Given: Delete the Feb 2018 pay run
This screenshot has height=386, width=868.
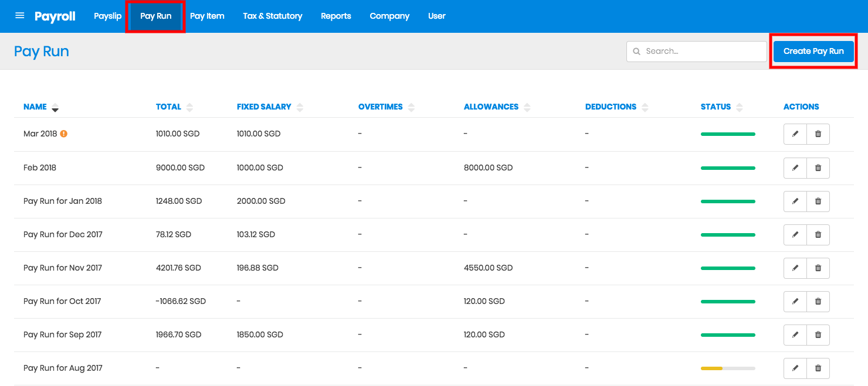Looking at the screenshot, I should click(x=818, y=168).
